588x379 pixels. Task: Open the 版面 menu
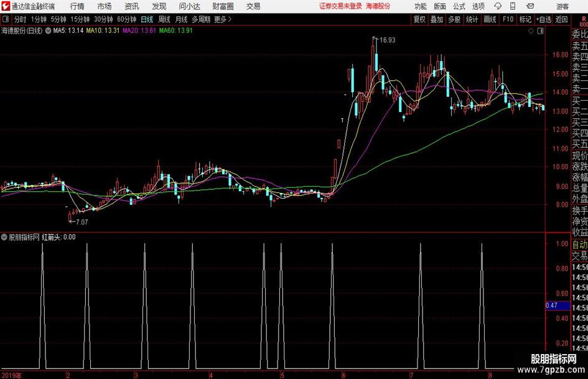[439, 6]
